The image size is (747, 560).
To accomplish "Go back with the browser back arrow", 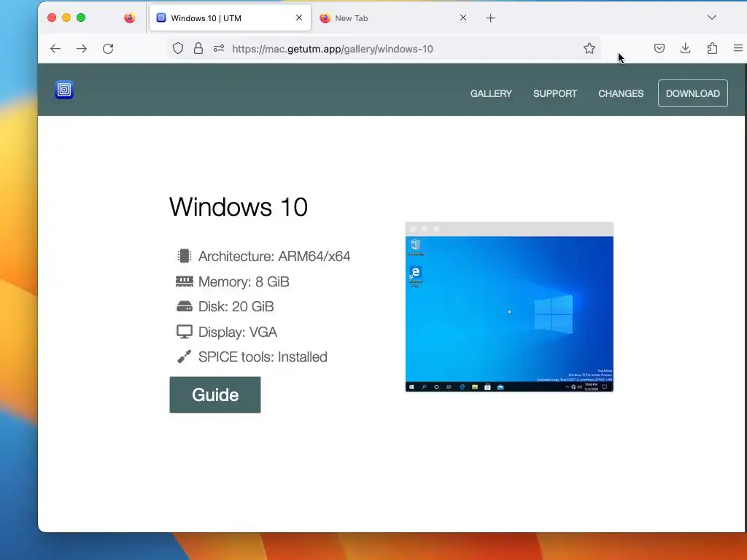I will tap(55, 49).
